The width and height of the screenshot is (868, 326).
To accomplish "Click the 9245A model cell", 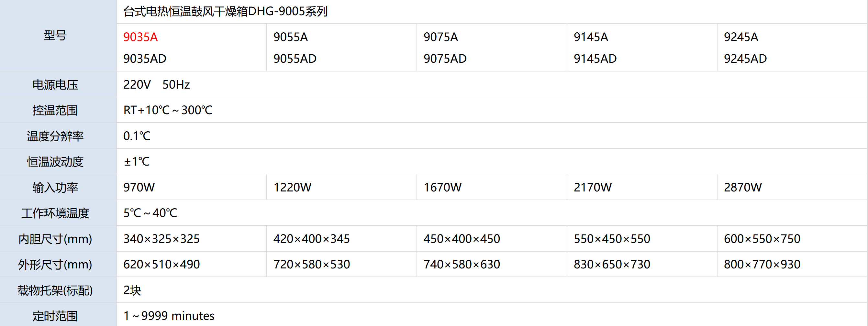I will (x=741, y=37).
